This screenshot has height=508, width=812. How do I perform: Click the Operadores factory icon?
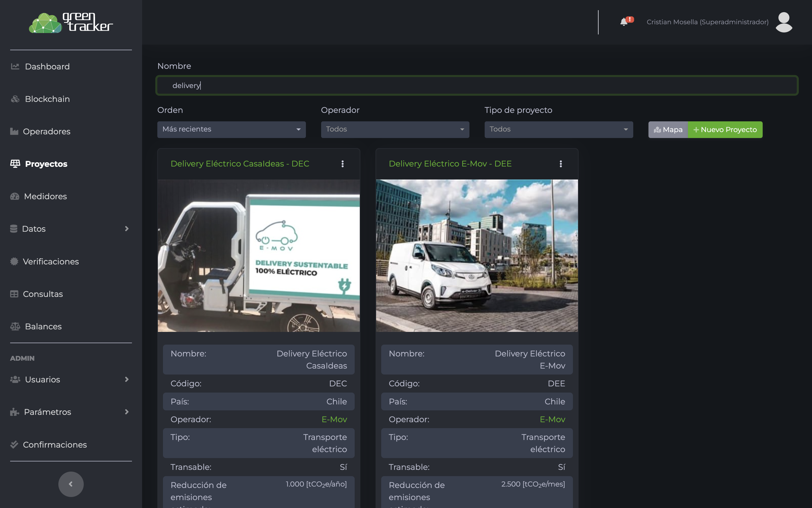14,131
